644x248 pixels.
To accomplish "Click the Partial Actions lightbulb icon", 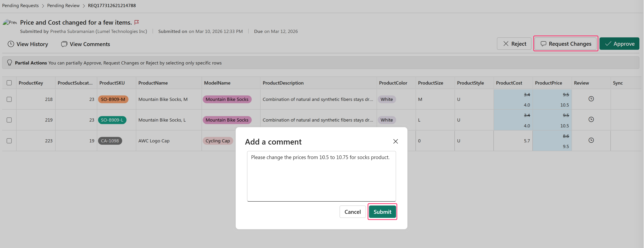I will [x=10, y=63].
